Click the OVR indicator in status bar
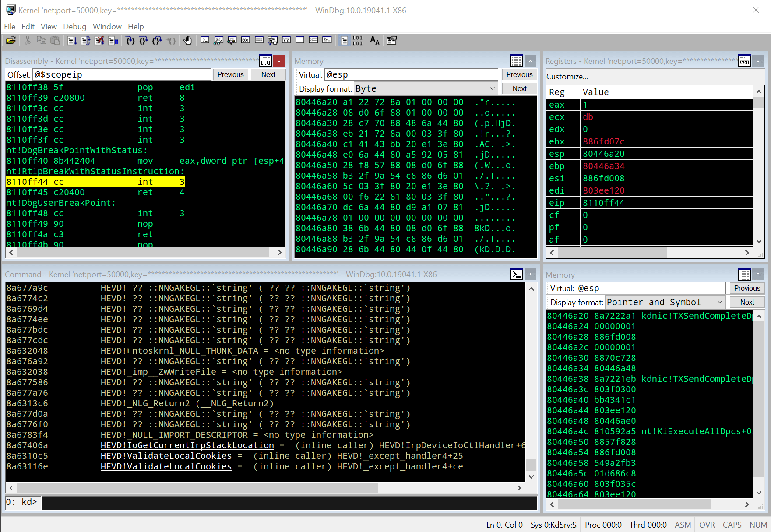 pos(707,525)
